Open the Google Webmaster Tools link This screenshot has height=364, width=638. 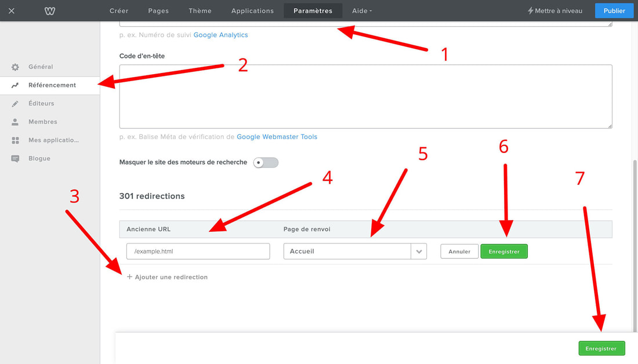277,137
